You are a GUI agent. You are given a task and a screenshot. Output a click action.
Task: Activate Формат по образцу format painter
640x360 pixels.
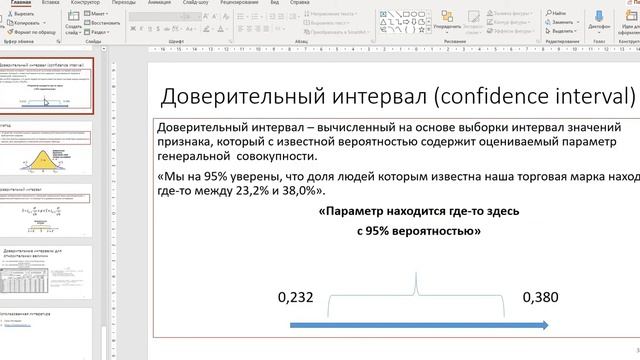click(31, 32)
